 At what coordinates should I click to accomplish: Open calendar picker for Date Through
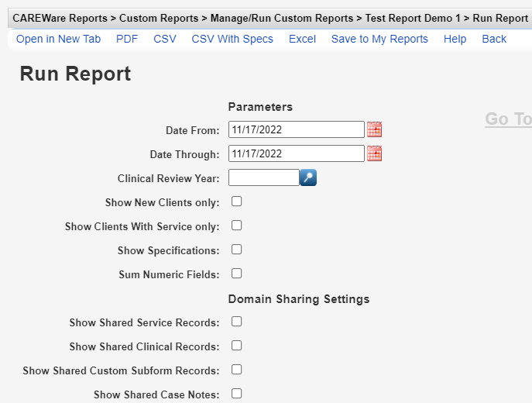point(375,153)
